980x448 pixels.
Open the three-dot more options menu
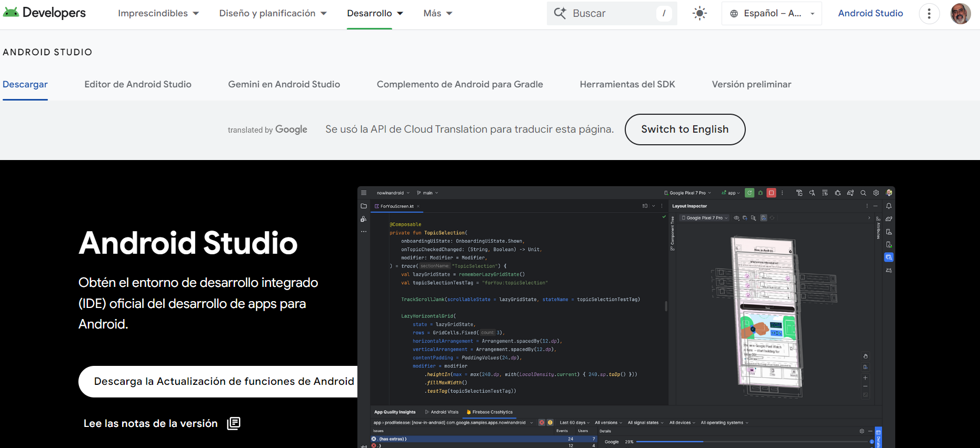(929, 14)
